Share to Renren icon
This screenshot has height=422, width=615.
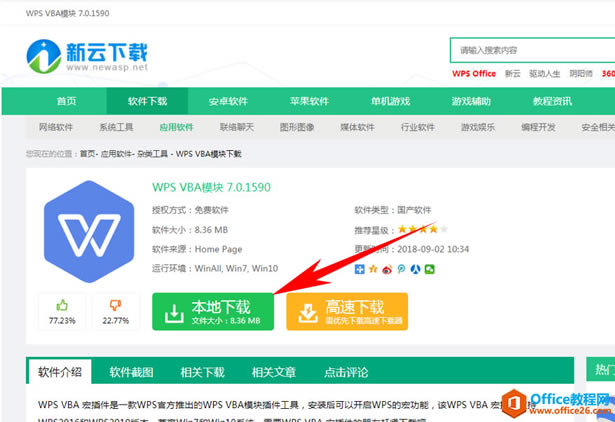(415, 269)
